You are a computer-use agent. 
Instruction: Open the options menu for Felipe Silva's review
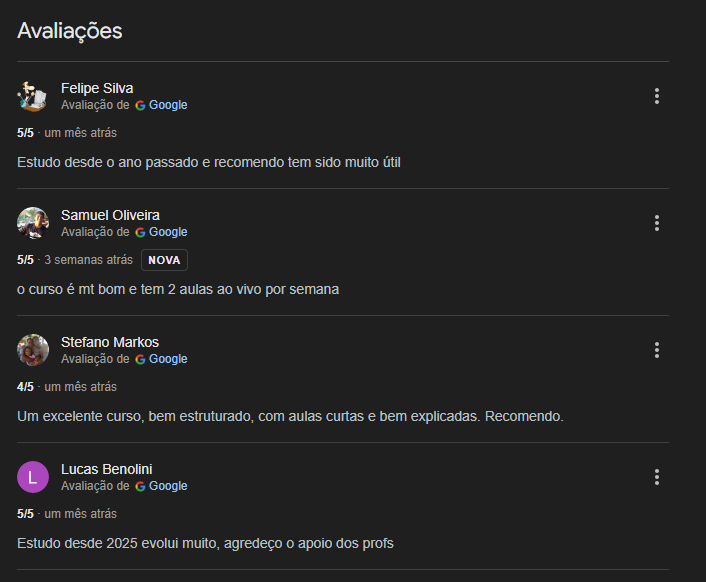coord(657,96)
